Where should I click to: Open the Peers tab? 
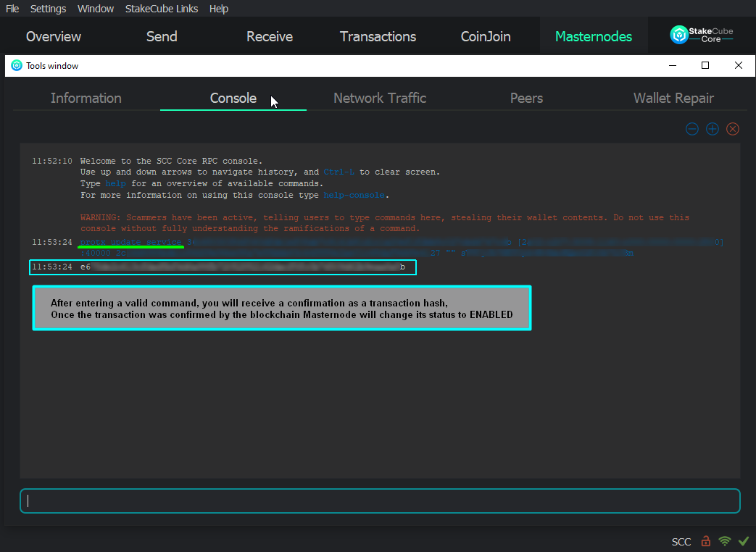[526, 99]
